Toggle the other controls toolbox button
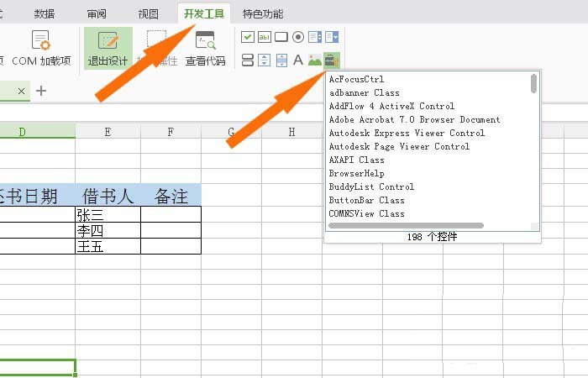 click(x=332, y=60)
